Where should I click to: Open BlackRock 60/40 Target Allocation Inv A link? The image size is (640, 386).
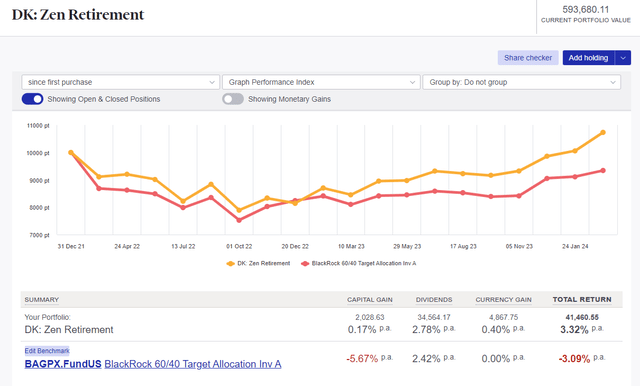[193, 364]
